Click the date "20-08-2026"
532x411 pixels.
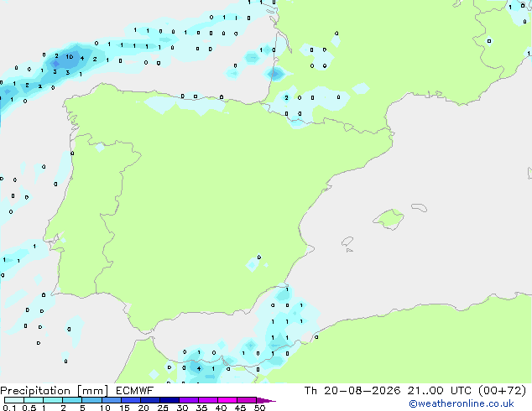(x=362, y=391)
